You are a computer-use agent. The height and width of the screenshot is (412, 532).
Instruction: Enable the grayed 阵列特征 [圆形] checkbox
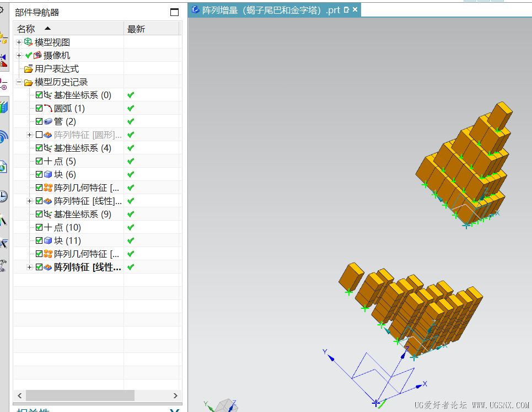[39, 135]
